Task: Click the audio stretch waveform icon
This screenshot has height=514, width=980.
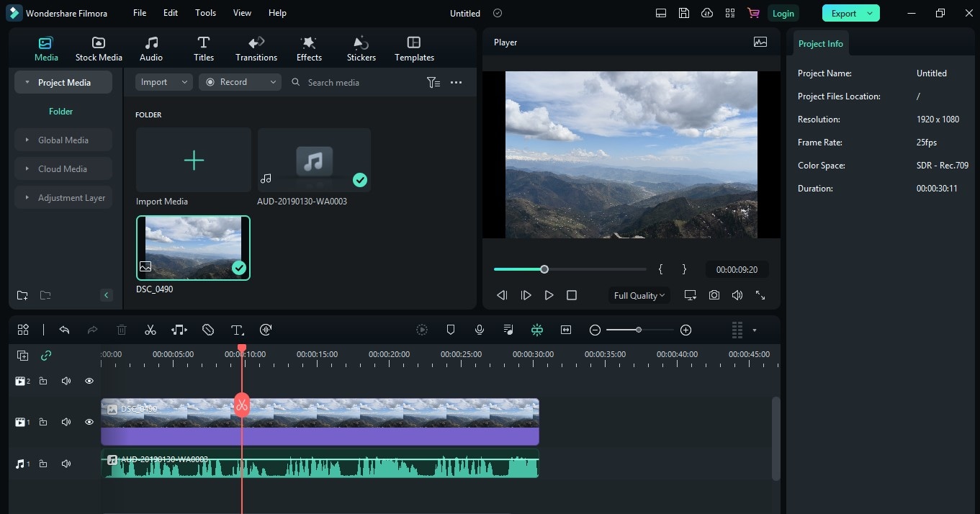Action: click(266, 330)
